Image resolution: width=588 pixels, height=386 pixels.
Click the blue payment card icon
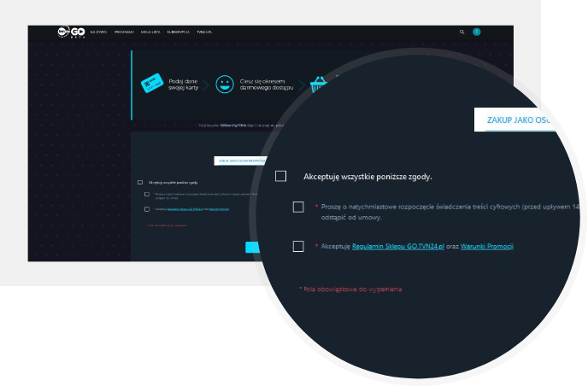coord(152,84)
